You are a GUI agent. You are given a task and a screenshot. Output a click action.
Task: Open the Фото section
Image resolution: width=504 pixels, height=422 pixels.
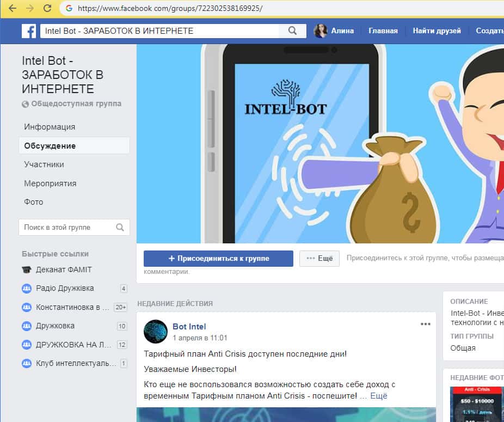tap(34, 202)
